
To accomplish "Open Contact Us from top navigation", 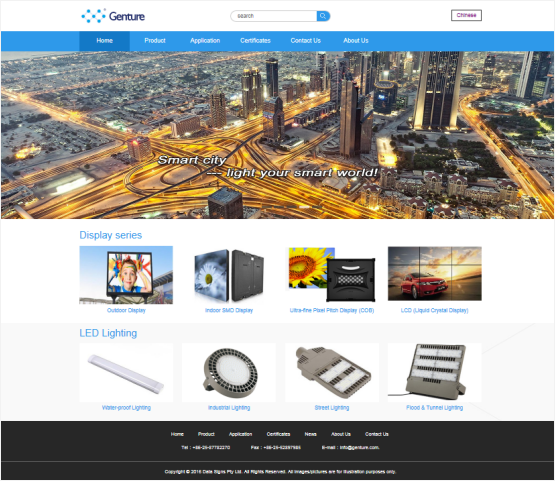I will [x=306, y=41].
